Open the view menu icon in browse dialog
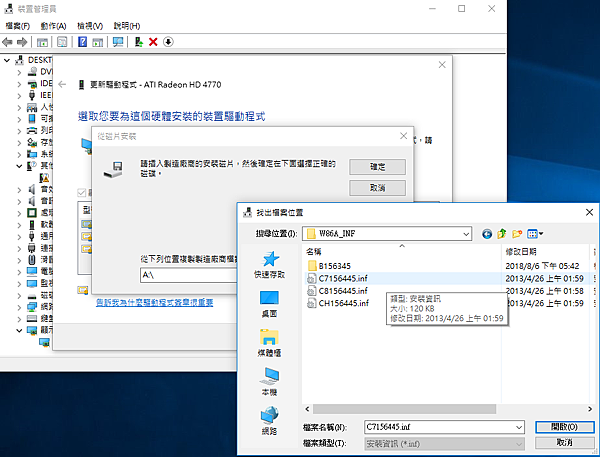 pos(535,233)
